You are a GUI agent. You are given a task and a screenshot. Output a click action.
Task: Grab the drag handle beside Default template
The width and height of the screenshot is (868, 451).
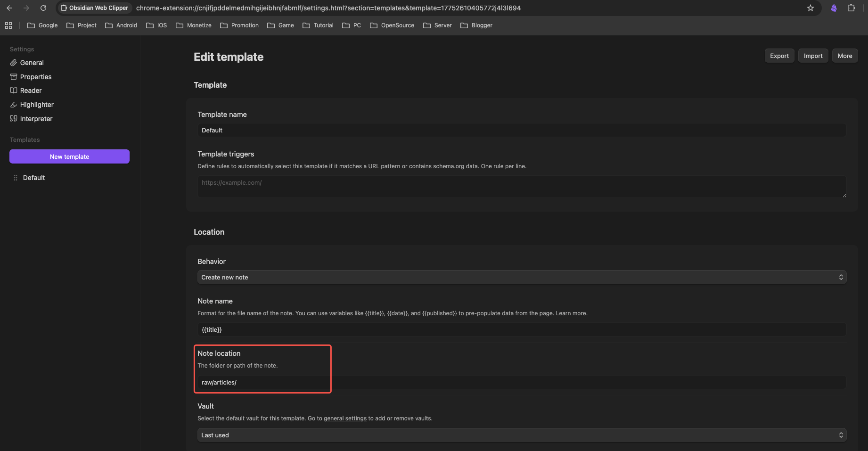16,178
